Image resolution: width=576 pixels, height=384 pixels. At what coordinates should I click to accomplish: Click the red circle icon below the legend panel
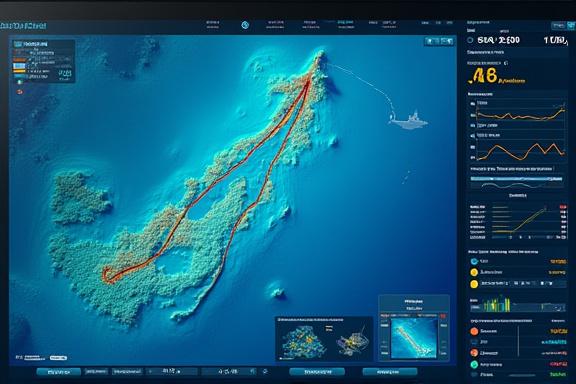tap(20, 91)
